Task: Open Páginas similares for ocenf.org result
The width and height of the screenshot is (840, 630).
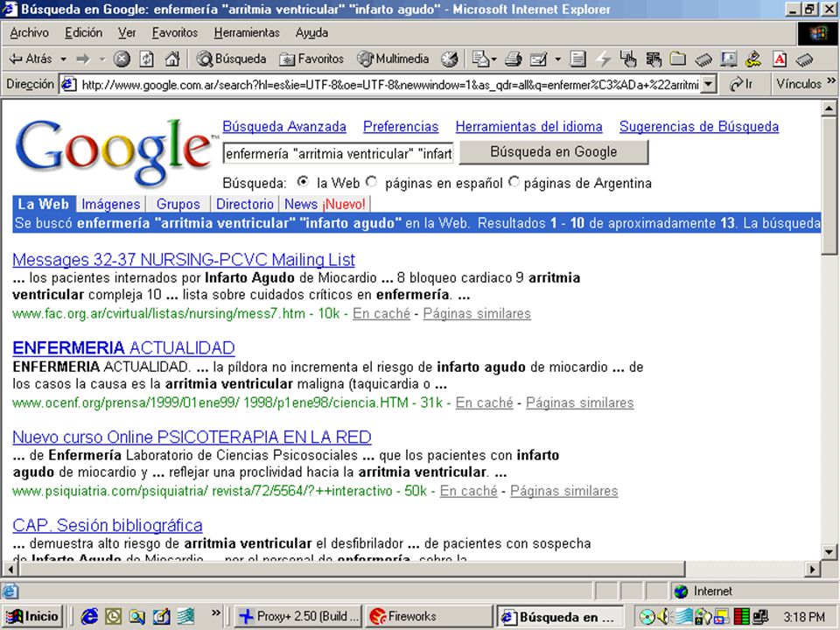Action: pos(579,402)
